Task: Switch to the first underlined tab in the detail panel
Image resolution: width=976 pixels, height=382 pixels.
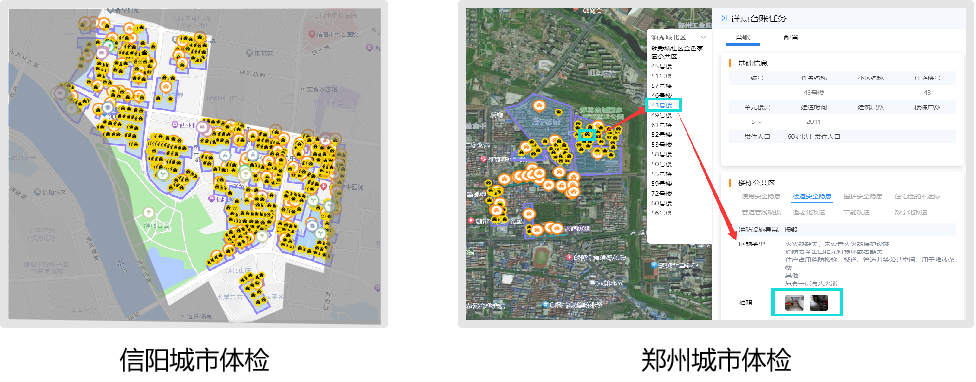Action: (743, 38)
